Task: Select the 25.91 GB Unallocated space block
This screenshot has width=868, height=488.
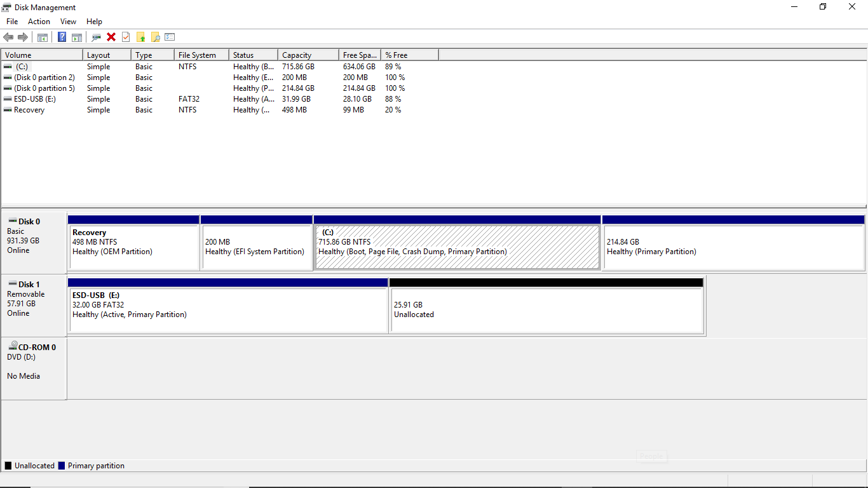Action: 547,306
